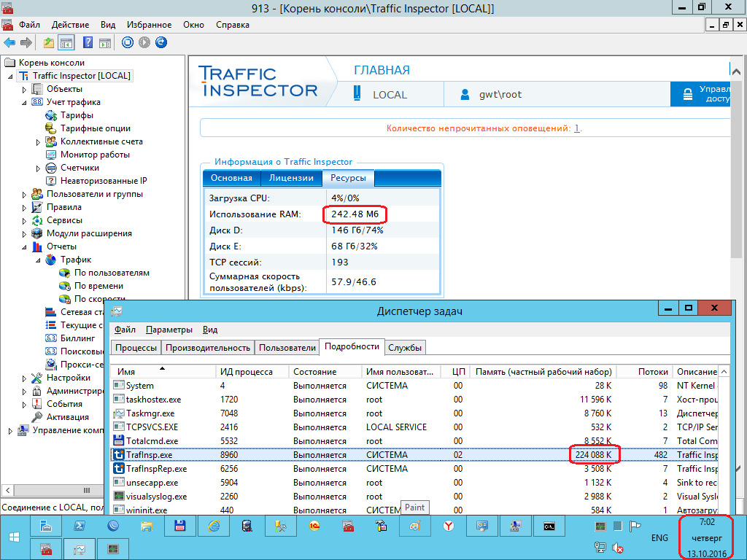Expand the Счетчики node

[38, 168]
